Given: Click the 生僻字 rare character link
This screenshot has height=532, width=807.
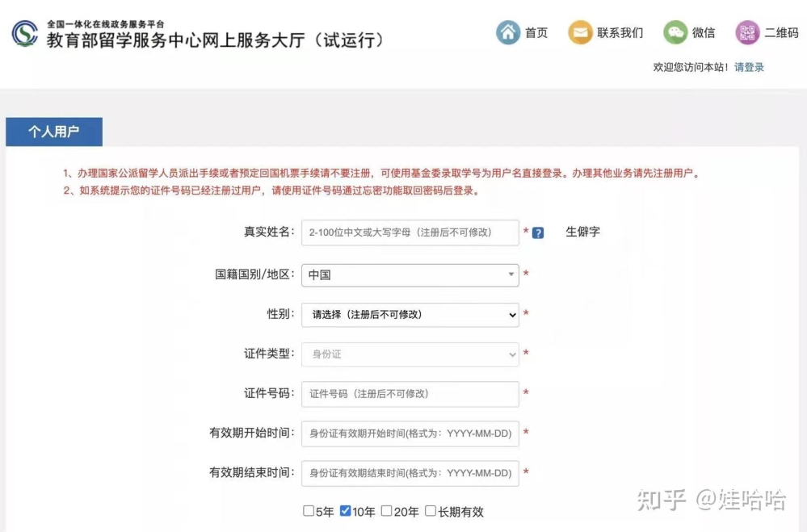Looking at the screenshot, I should click(x=582, y=232).
